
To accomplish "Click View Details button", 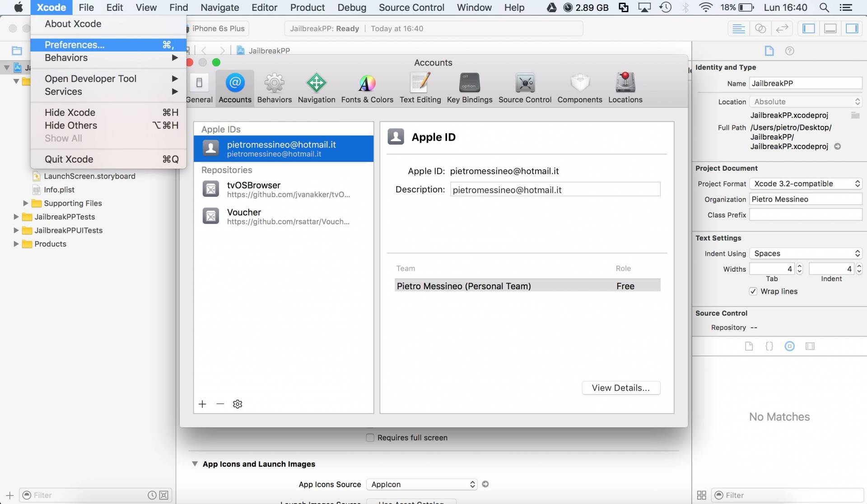I will pos(621,388).
